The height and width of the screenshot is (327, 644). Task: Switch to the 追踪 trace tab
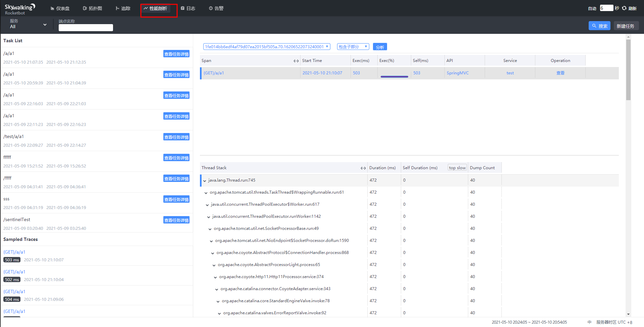click(x=123, y=8)
